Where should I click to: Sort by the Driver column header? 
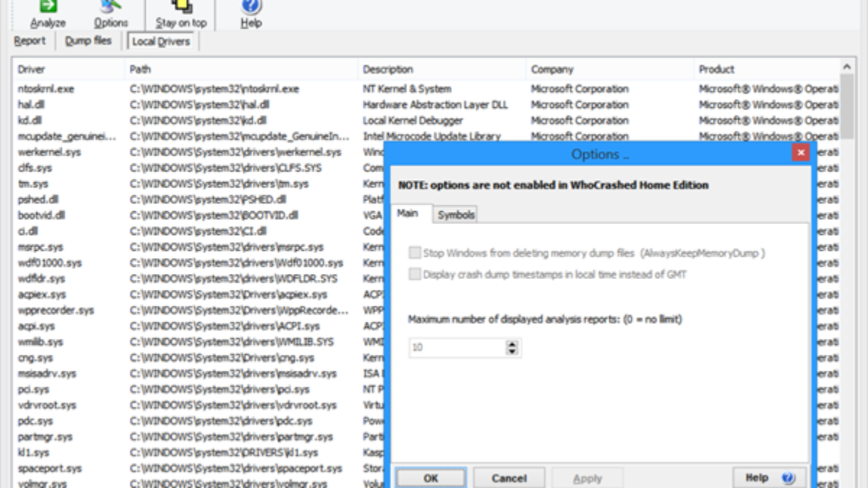point(69,69)
